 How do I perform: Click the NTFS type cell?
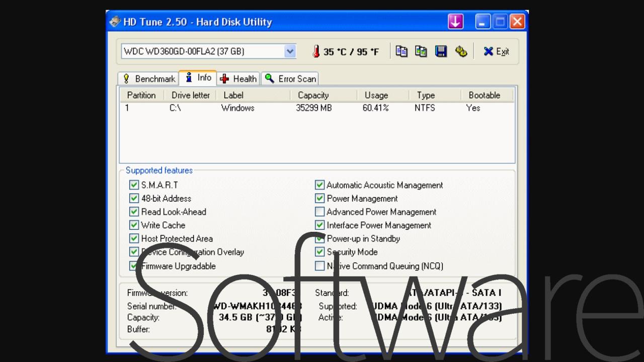point(425,108)
